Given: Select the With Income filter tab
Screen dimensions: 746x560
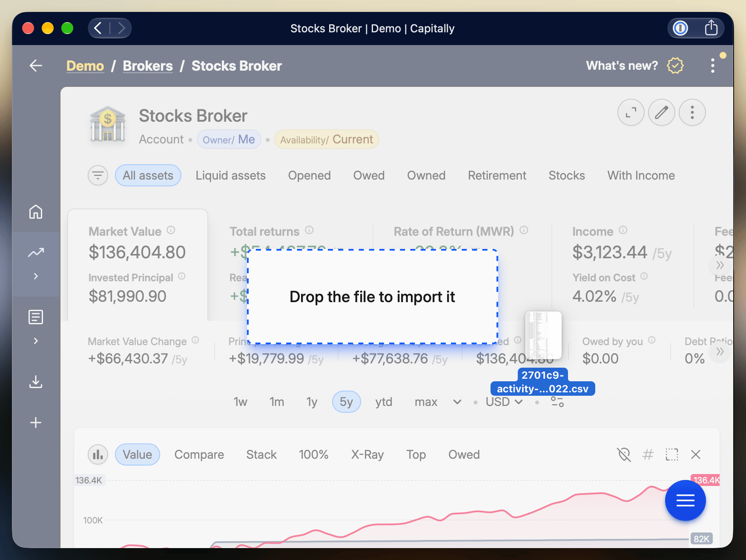Looking at the screenshot, I should click(x=641, y=175).
